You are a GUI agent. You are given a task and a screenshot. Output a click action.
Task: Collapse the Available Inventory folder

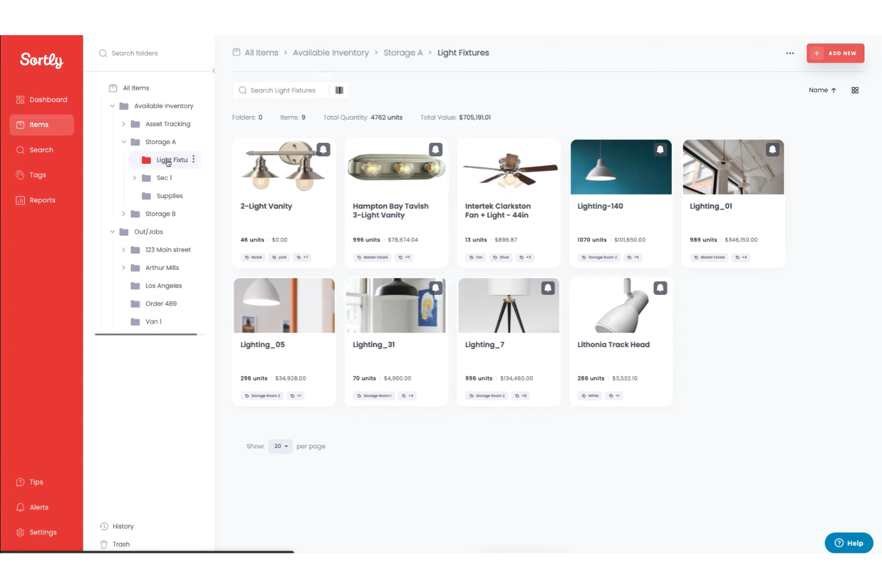click(x=112, y=105)
